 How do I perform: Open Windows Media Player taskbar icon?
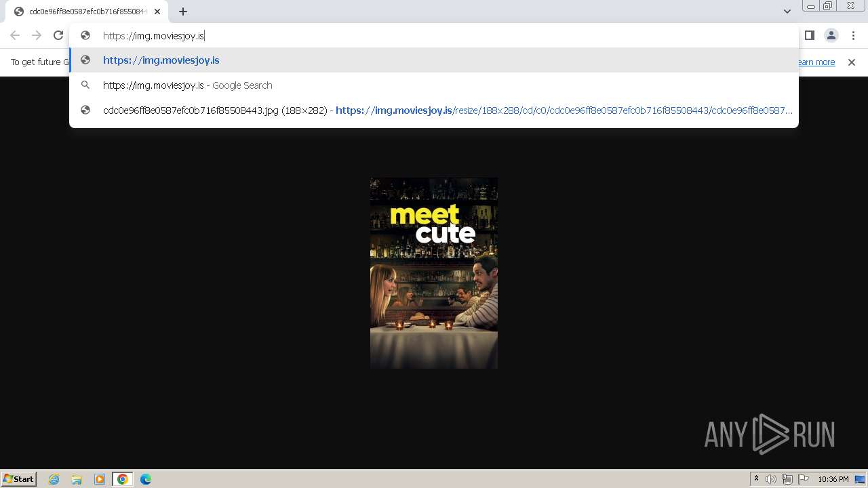point(100,479)
